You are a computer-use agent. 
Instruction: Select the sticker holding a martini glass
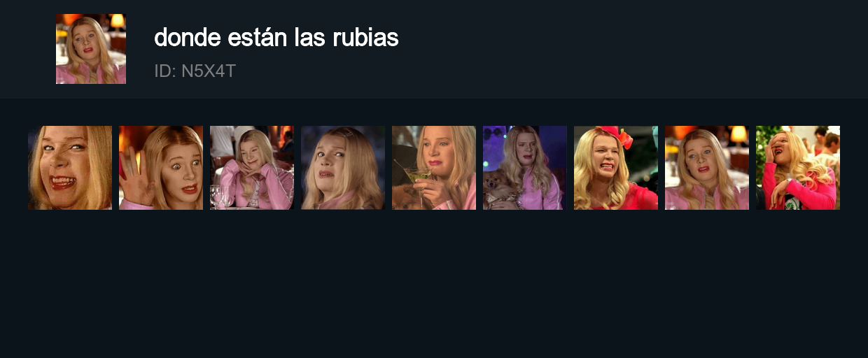(x=434, y=168)
